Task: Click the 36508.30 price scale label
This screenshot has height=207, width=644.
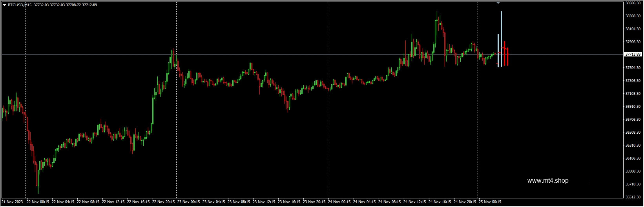Action: point(633,133)
